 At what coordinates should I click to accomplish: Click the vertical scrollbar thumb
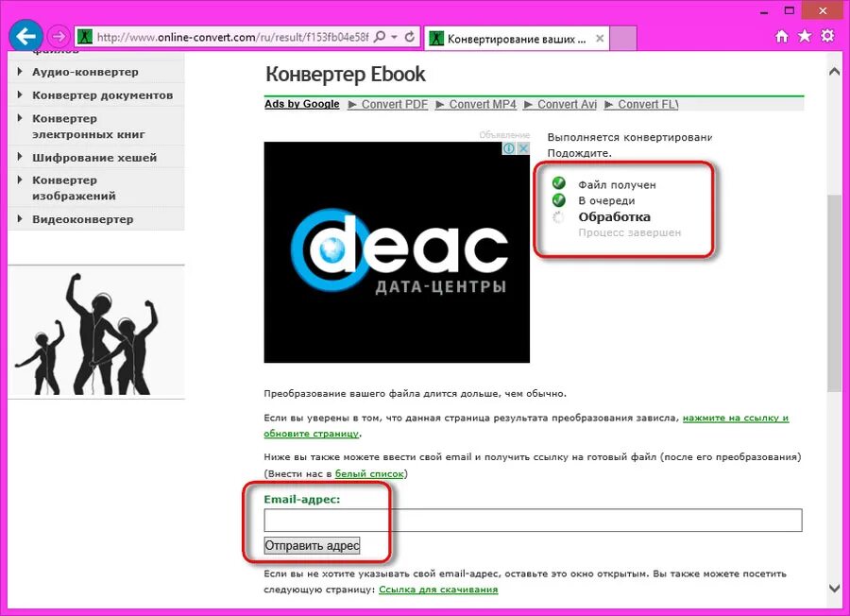pyautogui.click(x=834, y=293)
